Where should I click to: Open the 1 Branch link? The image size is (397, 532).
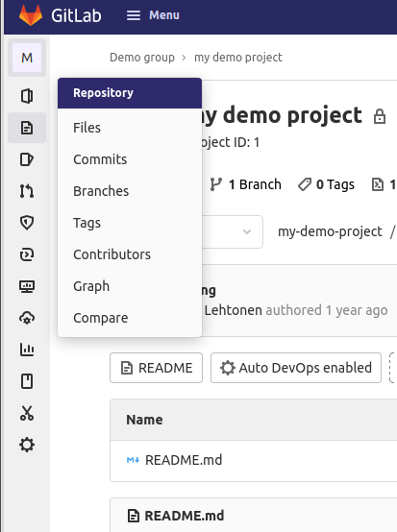[x=246, y=184]
